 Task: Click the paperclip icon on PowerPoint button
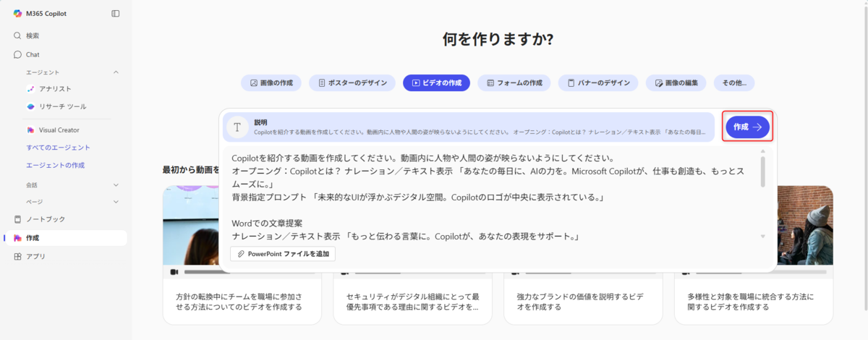(241, 254)
